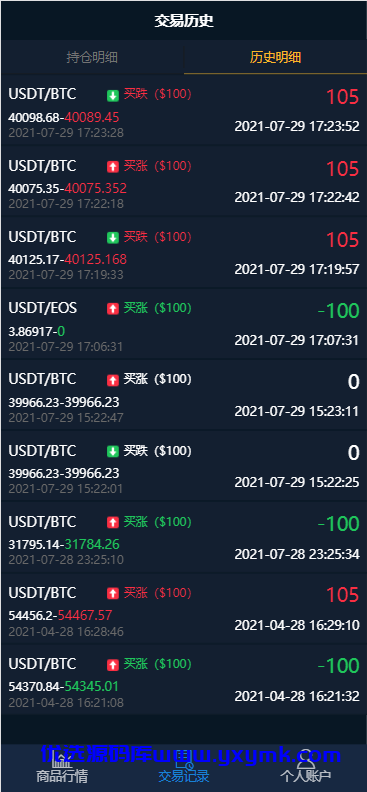
Task: Click profit 105 on 17:23:52 trade
Action: (342, 96)
